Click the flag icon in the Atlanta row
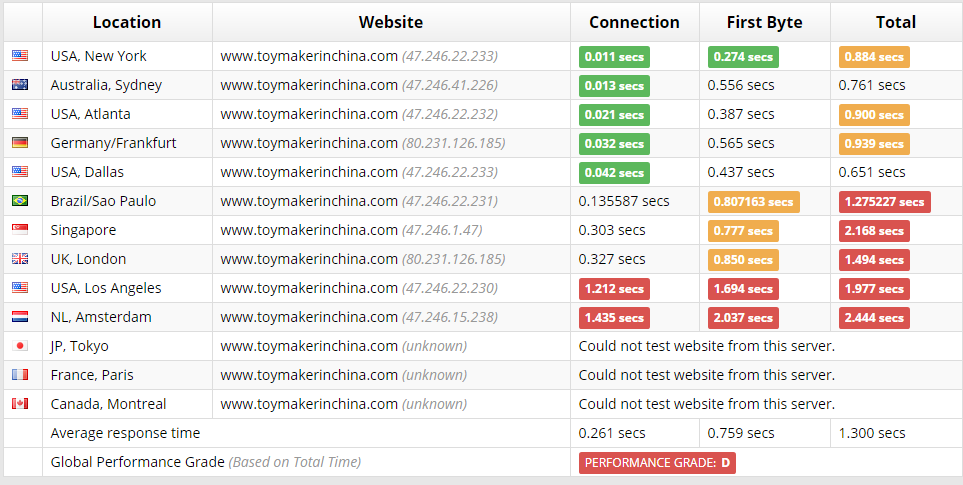963x485 pixels. click(20, 114)
